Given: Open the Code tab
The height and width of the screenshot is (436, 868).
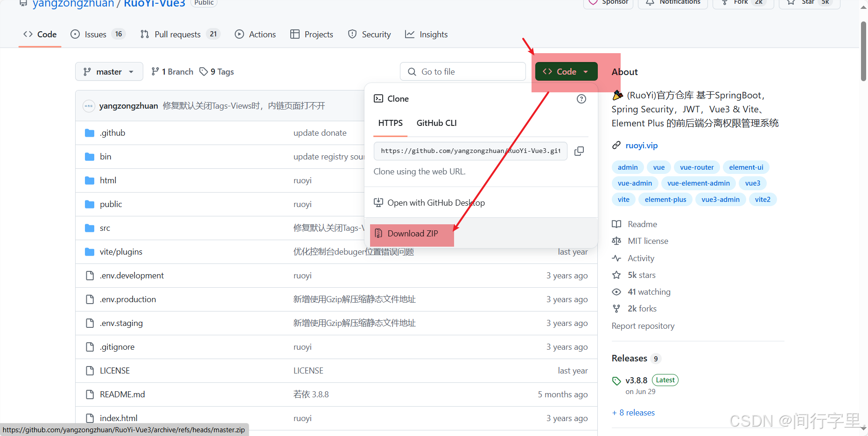Looking at the screenshot, I should point(40,35).
